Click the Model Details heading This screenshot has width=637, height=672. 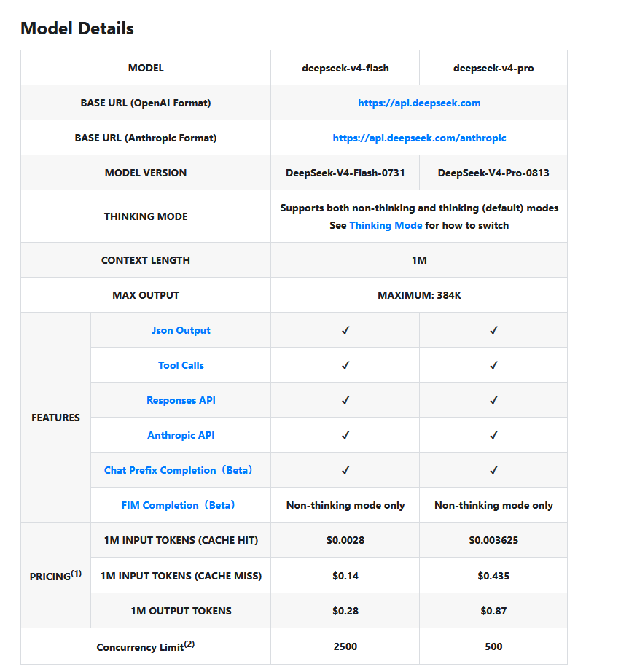(77, 28)
